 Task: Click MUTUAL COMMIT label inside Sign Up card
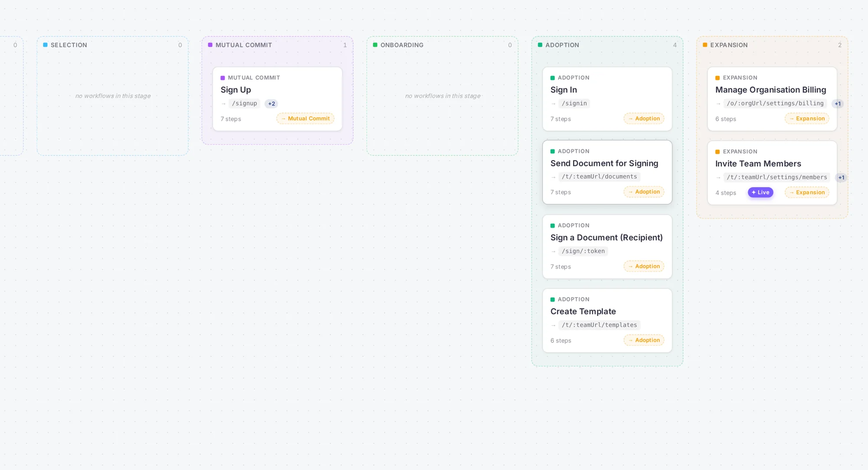[x=254, y=78]
